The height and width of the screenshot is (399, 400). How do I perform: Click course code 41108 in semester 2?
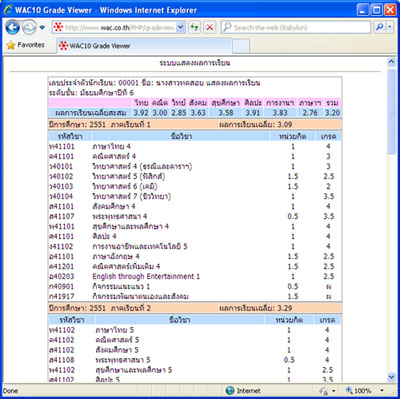tap(61, 360)
